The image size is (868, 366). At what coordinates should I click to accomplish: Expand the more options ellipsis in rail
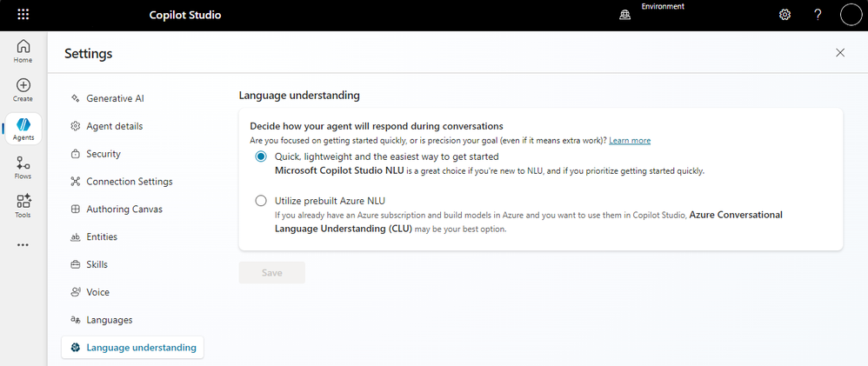[23, 245]
